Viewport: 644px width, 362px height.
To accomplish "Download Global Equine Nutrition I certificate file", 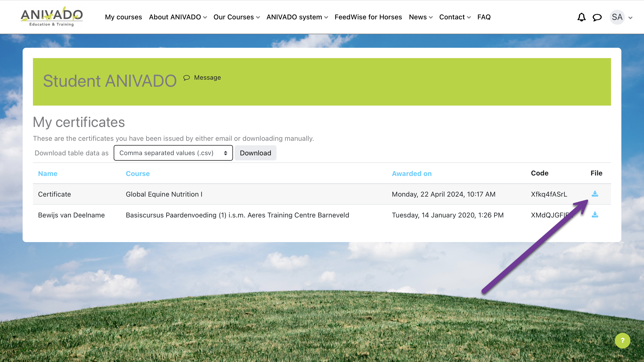I will (595, 194).
